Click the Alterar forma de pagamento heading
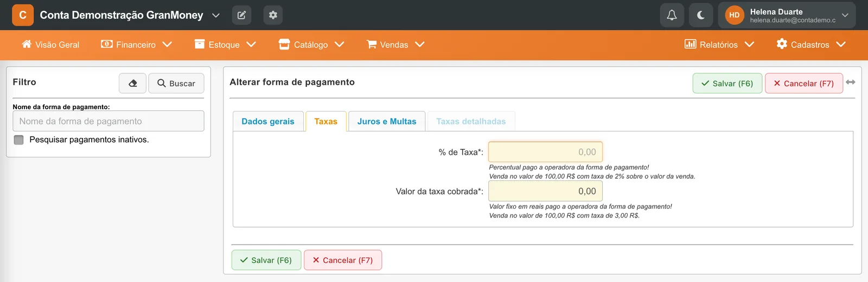868x282 pixels. pos(292,82)
